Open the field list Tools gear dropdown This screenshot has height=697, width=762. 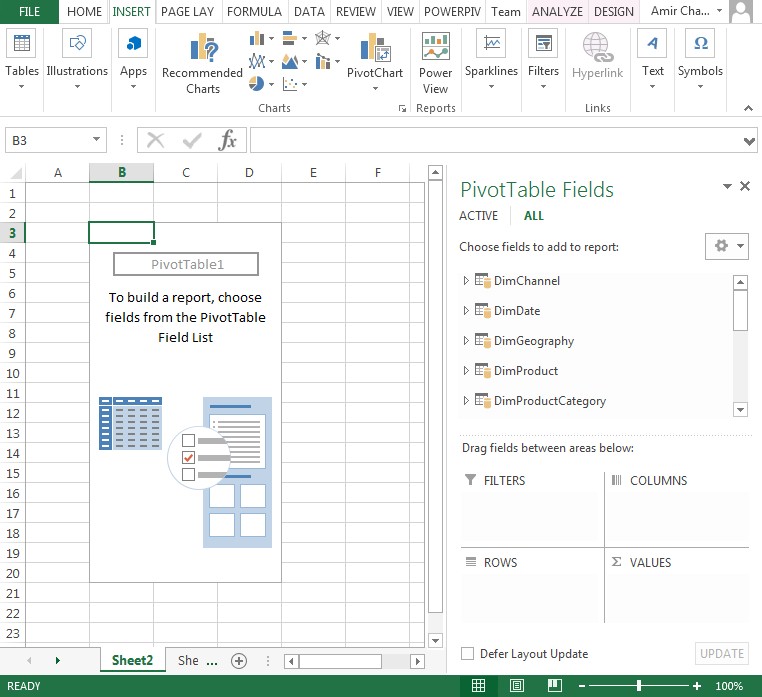727,246
